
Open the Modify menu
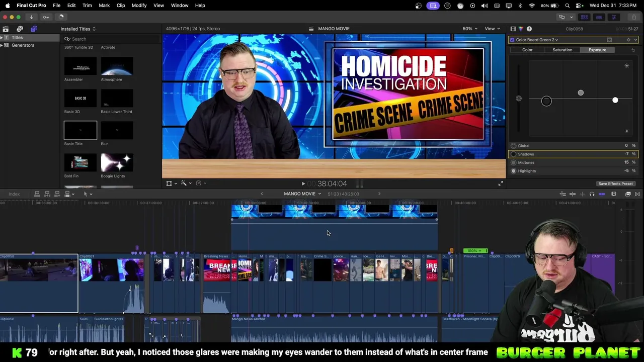point(139,6)
